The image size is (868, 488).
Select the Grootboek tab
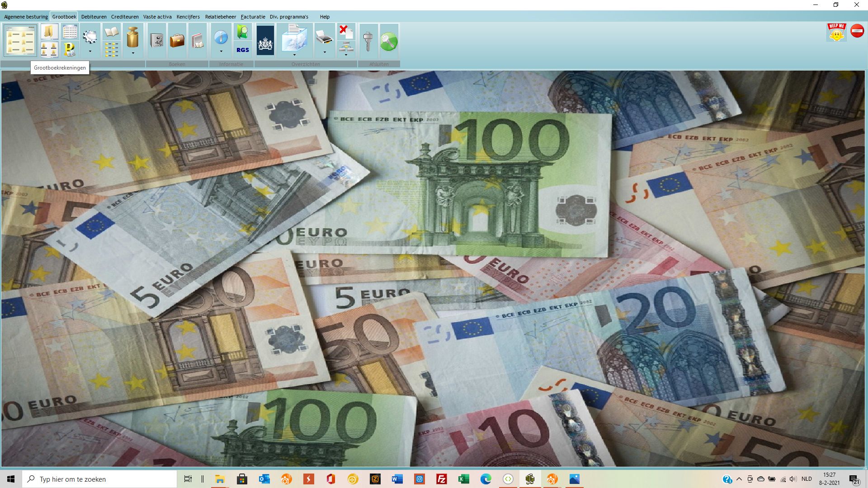64,17
